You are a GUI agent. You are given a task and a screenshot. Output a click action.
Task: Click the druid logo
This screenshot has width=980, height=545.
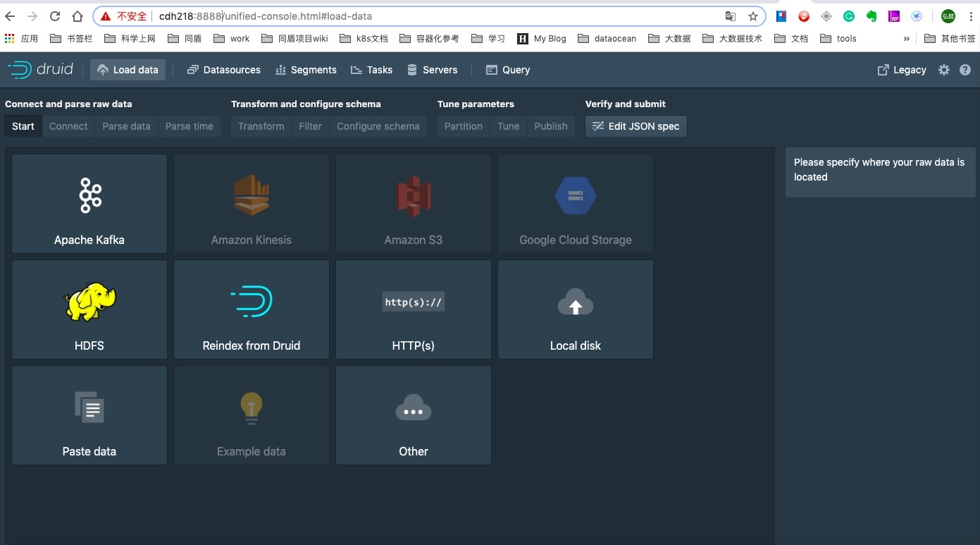pos(40,69)
